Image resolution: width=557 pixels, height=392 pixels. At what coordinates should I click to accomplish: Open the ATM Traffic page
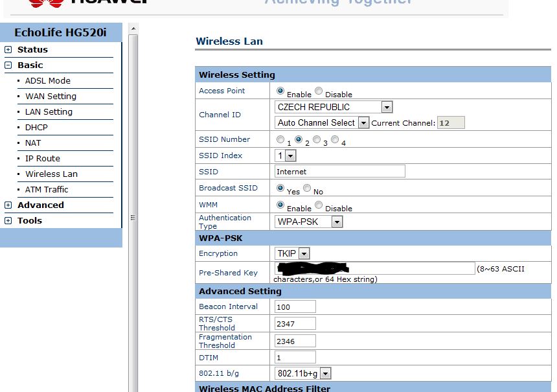point(47,190)
